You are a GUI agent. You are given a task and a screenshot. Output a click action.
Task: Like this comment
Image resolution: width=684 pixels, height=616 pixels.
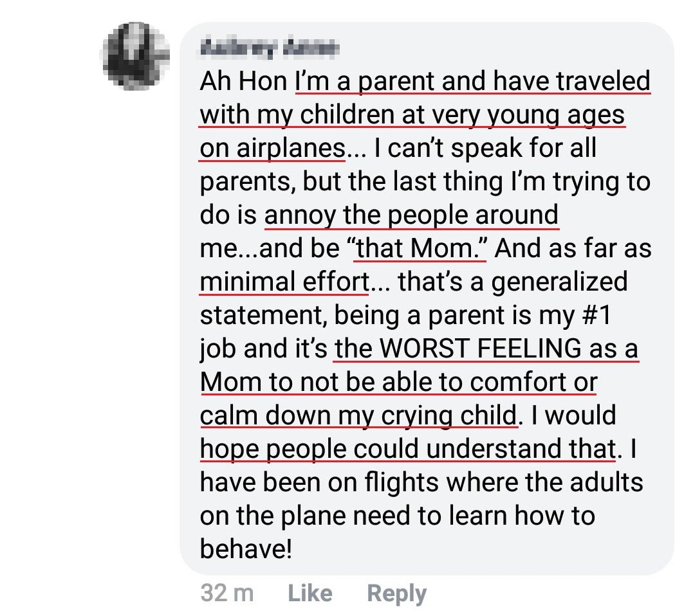(x=310, y=593)
